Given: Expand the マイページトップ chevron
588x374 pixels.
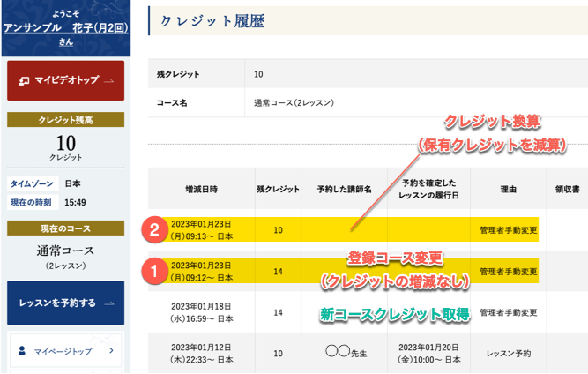Looking at the screenshot, I should (x=111, y=351).
